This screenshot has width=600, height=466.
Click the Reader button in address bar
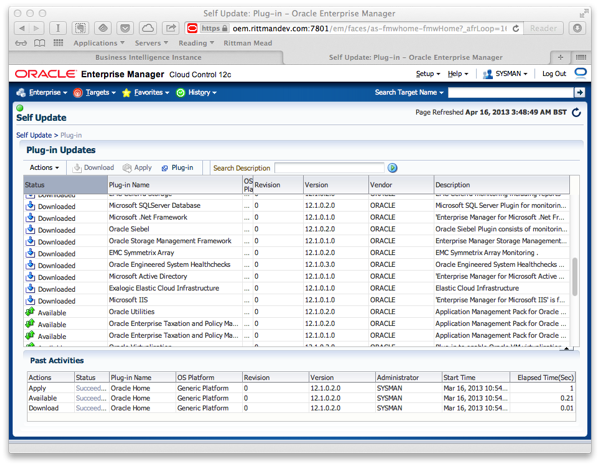[x=543, y=28]
